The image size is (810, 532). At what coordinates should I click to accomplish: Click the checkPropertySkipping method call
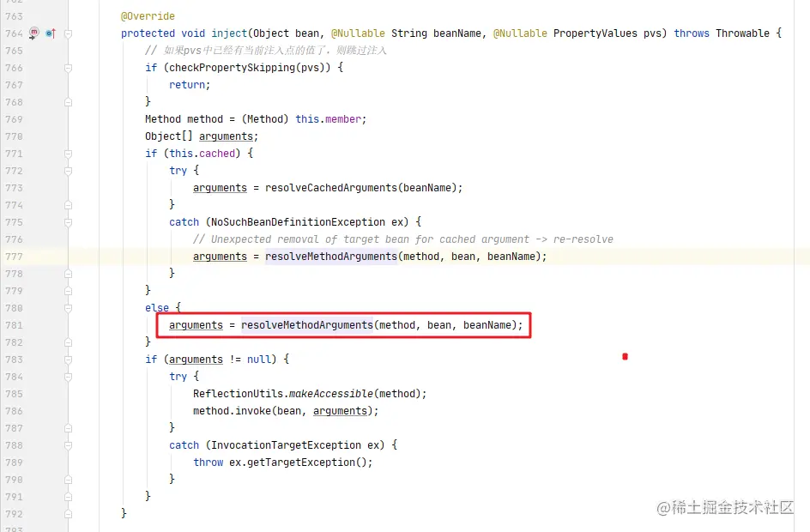232,67
